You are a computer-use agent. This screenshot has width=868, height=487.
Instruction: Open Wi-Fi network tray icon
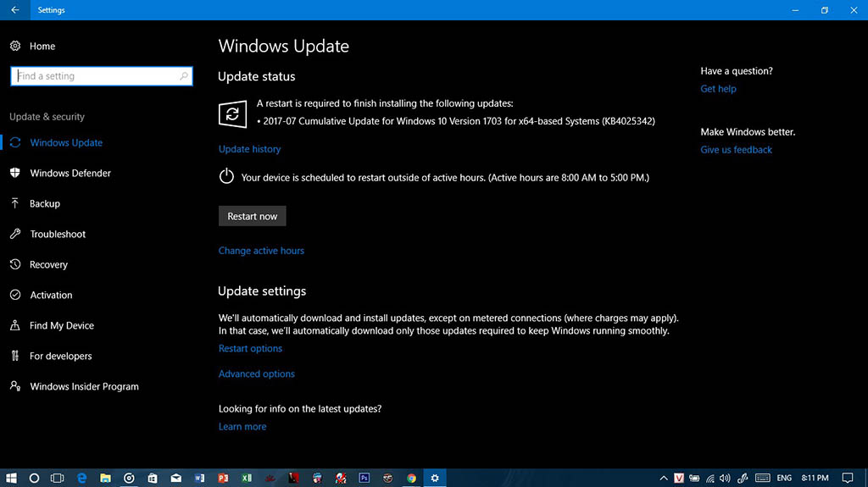click(710, 478)
